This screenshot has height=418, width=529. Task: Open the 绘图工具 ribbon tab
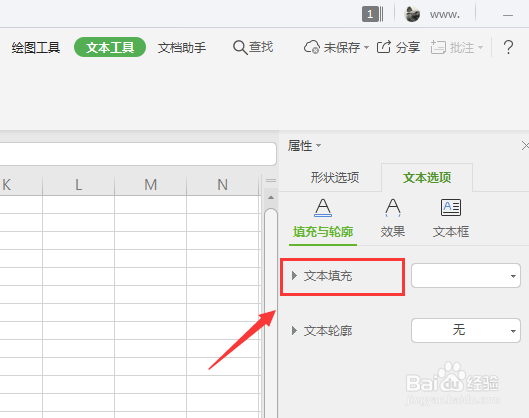coord(36,48)
